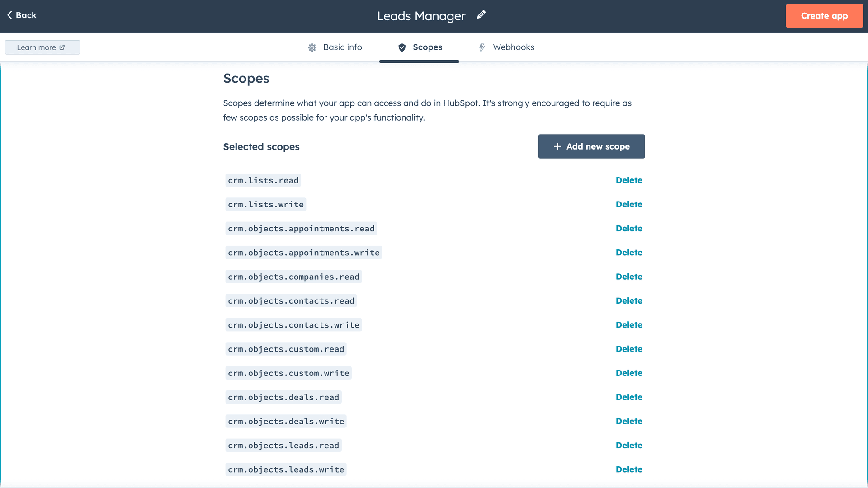
Task: Click the lightning icon beside Webhooks
Action: [482, 47]
